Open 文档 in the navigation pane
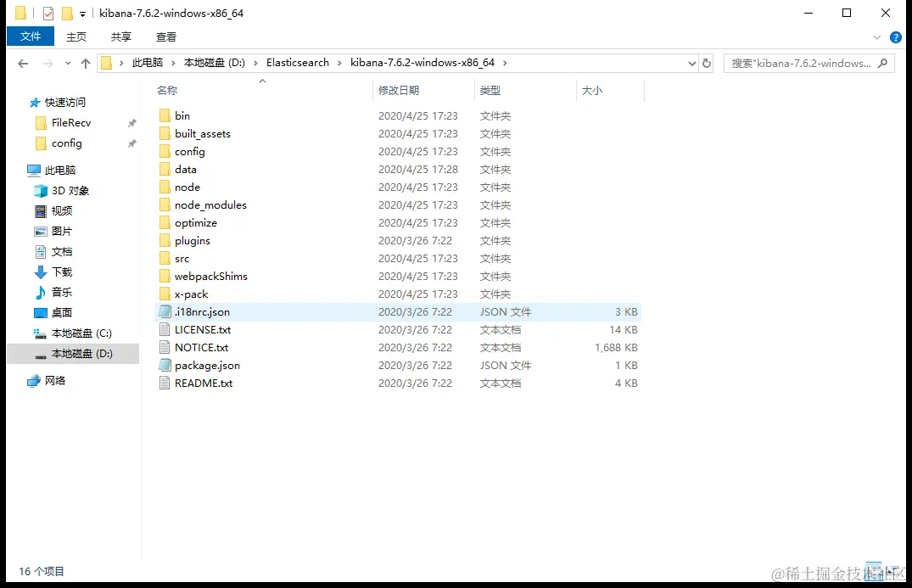 tap(53, 252)
